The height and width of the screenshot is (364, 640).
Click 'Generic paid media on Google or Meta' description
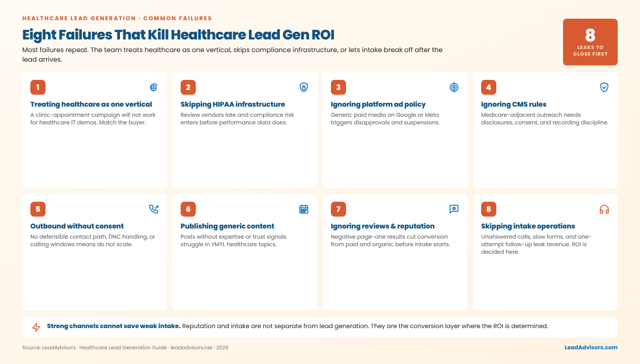pyautogui.click(x=385, y=119)
